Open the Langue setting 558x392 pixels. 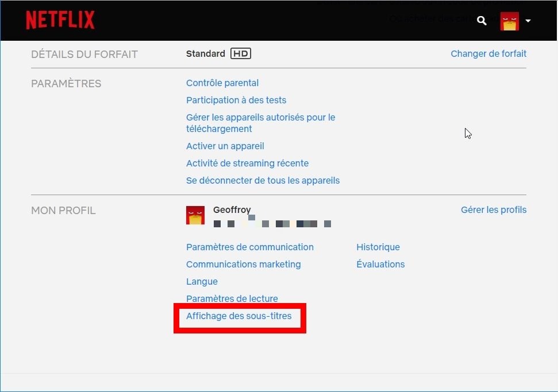[202, 281]
